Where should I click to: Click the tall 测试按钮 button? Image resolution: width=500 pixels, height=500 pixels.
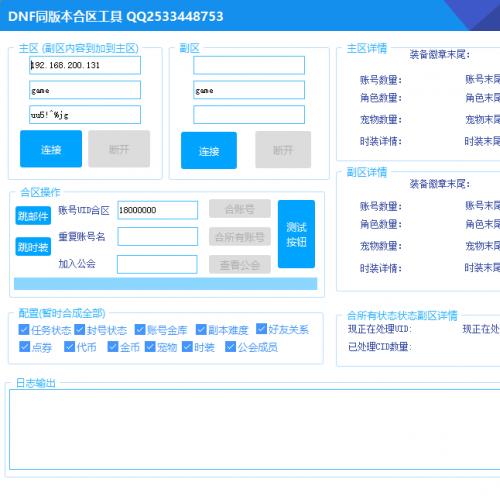click(x=296, y=234)
